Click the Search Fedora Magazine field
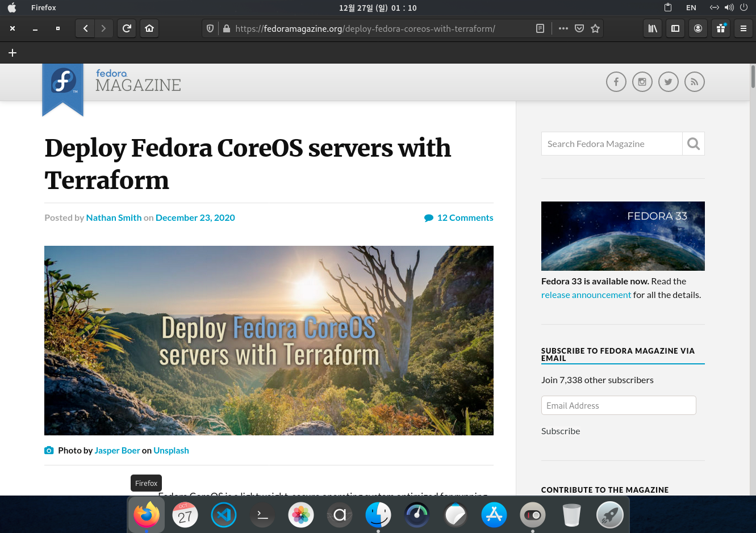The height and width of the screenshot is (533, 756). pyautogui.click(x=612, y=144)
